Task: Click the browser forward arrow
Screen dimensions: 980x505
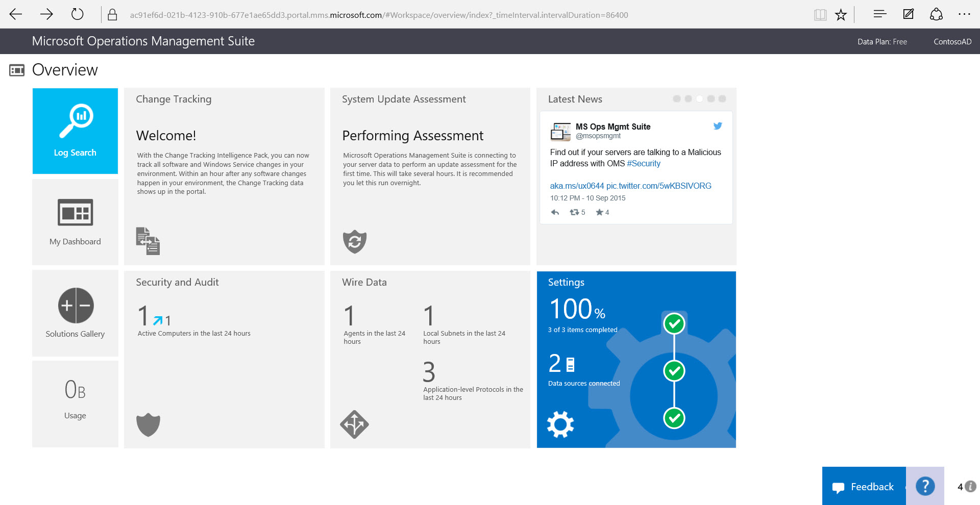Action: (46, 14)
